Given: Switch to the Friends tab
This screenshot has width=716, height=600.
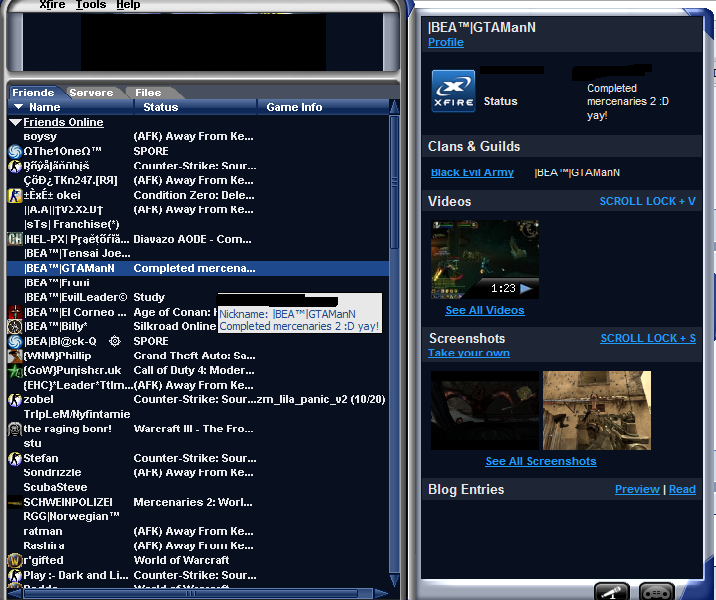Looking at the screenshot, I should click(x=33, y=93).
